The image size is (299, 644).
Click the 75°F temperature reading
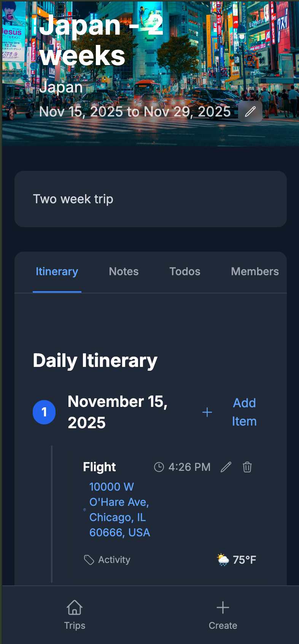click(245, 560)
